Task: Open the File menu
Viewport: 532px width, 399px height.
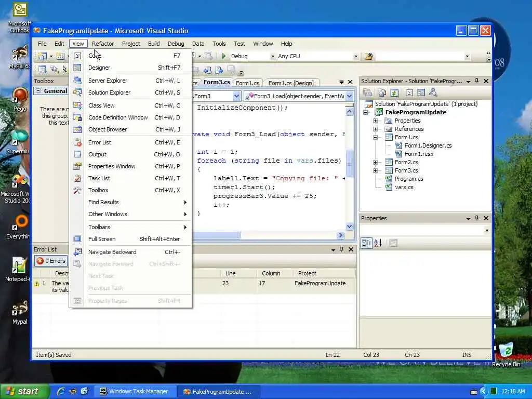Action: (x=42, y=44)
